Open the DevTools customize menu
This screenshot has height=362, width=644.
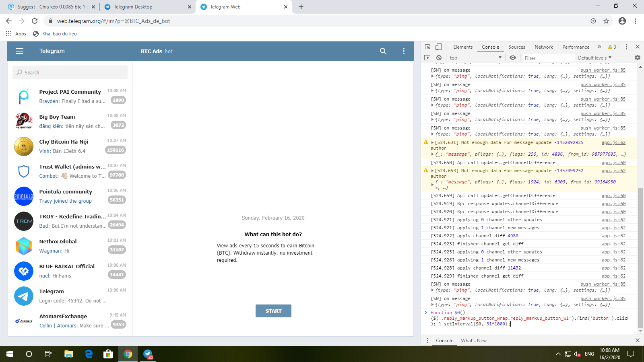626,47
